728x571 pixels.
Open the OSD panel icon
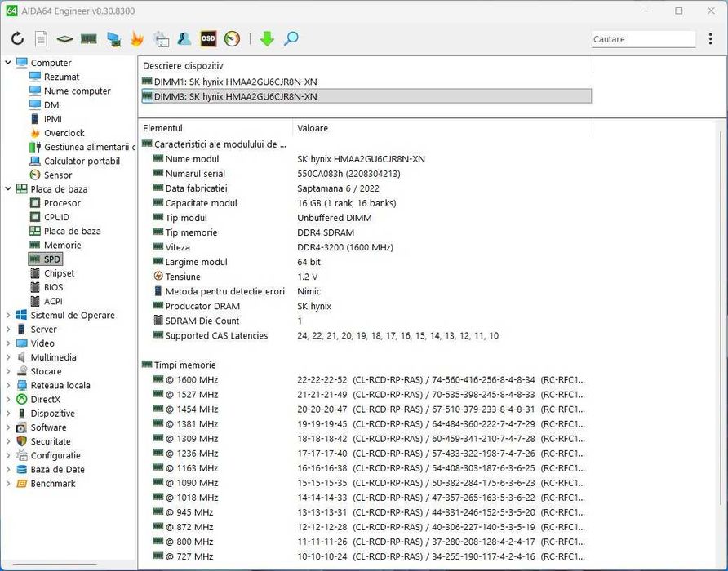208,38
